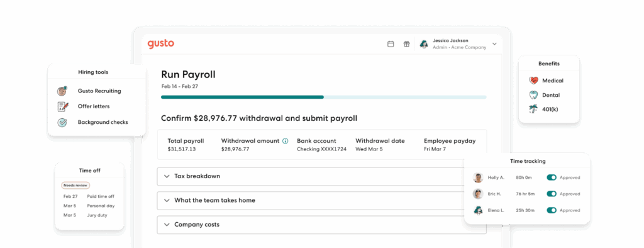The height and width of the screenshot is (248, 644).
Task: Open Holly A. profile avatar
Action: 478,178
